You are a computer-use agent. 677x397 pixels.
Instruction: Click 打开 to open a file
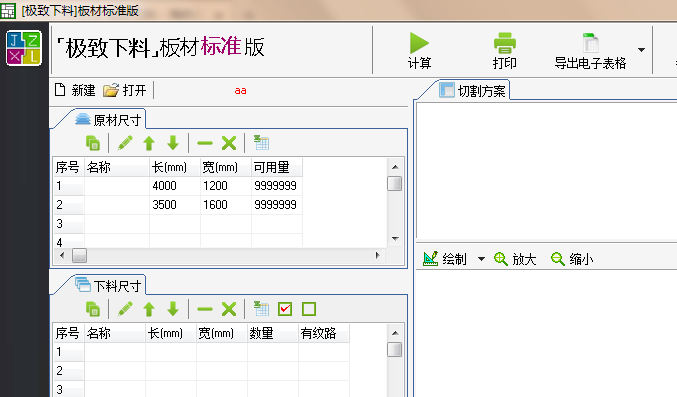125,90
